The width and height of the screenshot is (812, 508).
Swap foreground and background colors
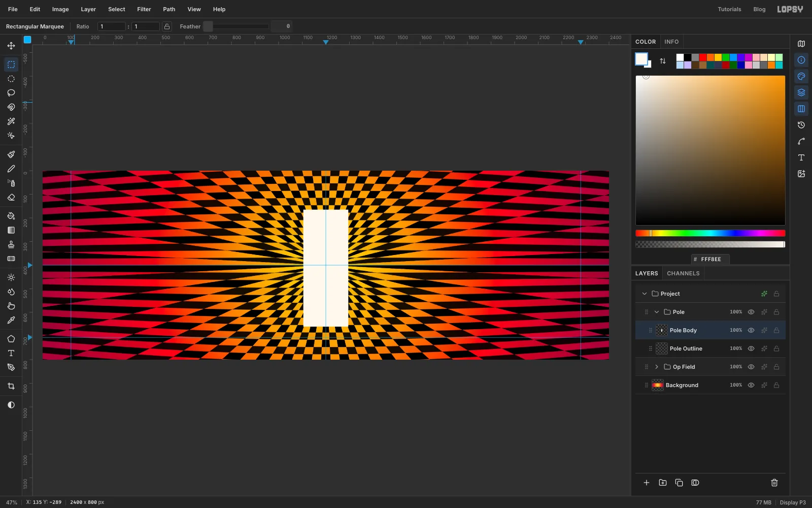[x=663, y=61]
